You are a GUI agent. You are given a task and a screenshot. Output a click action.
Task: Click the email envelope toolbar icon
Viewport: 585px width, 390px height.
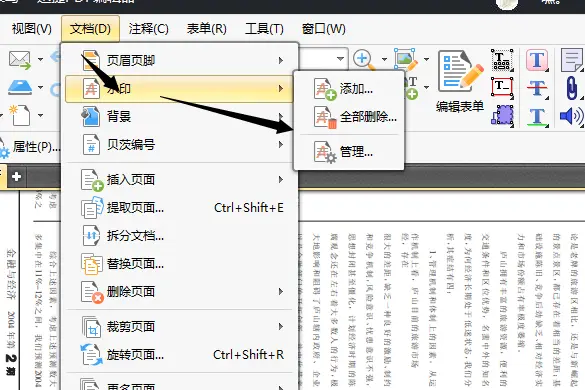[20, 60]
